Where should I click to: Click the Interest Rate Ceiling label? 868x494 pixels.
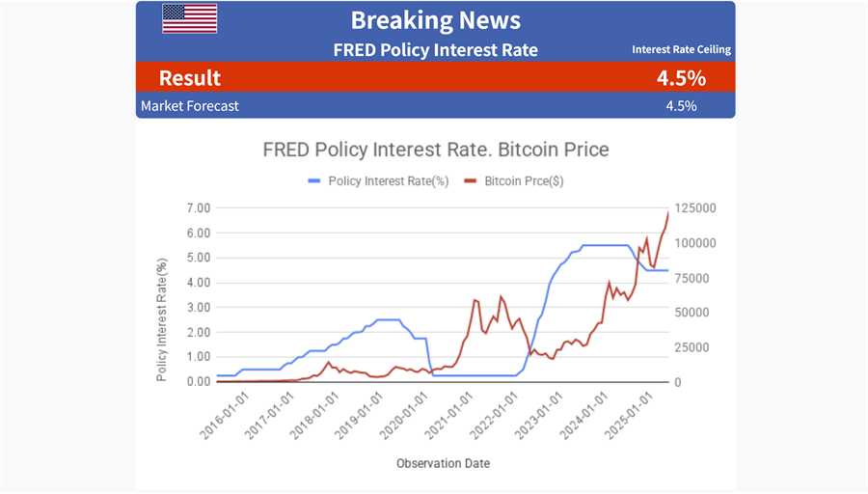[x=681, y=49]
